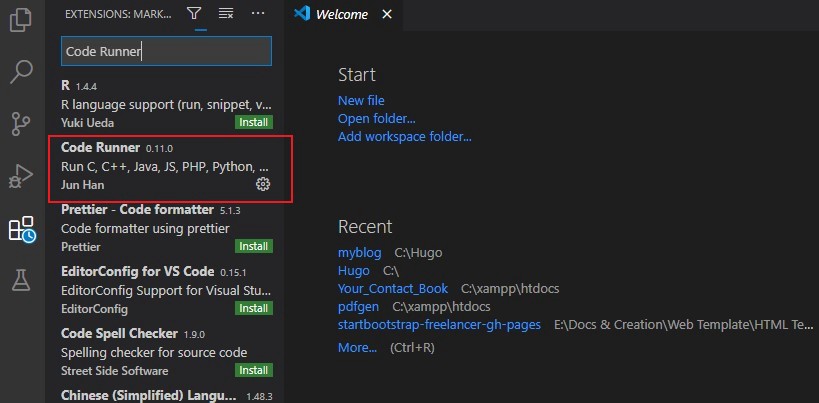
Task: Filter extensions with the funnel icon
Action: point(194,14)
